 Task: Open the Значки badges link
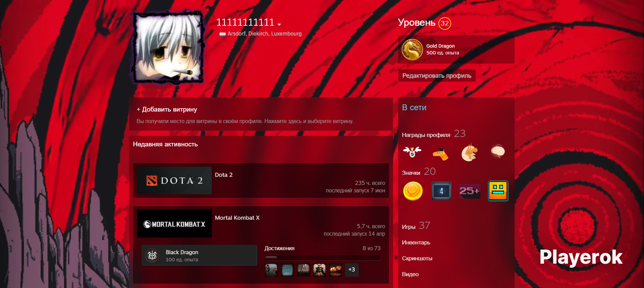point(411,173)
